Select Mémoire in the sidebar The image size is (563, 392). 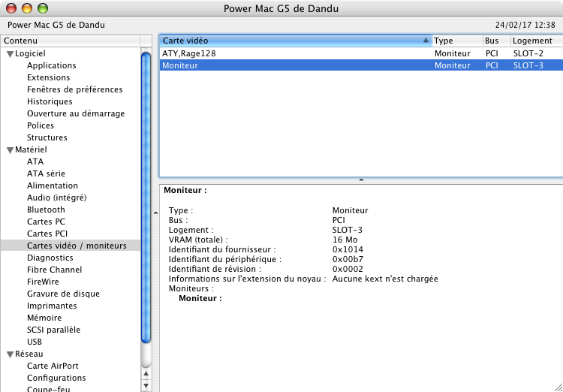click(x=44, y=318)
